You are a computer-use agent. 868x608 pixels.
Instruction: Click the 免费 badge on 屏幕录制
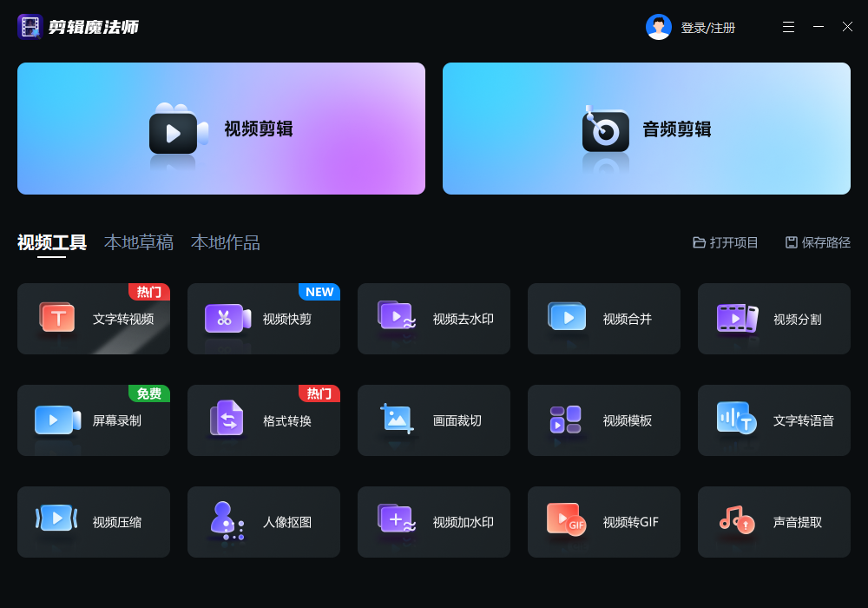point(149,393)
